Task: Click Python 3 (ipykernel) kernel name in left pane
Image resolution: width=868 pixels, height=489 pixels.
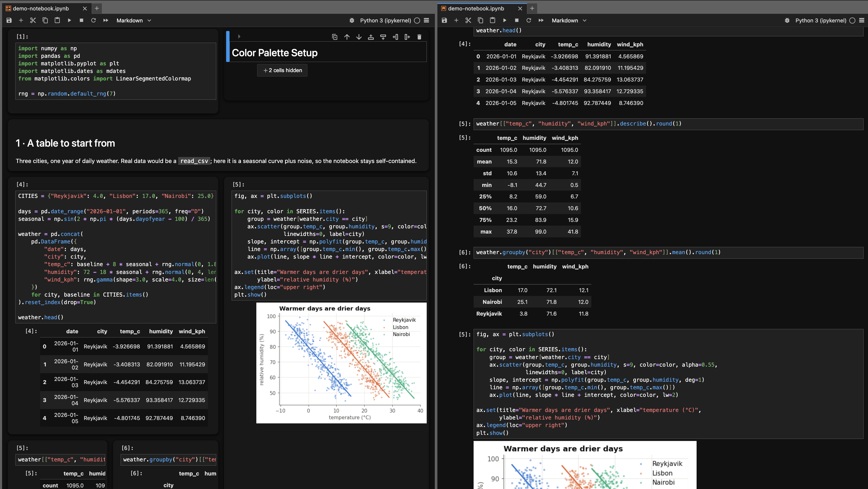Action: coord(386,20)
